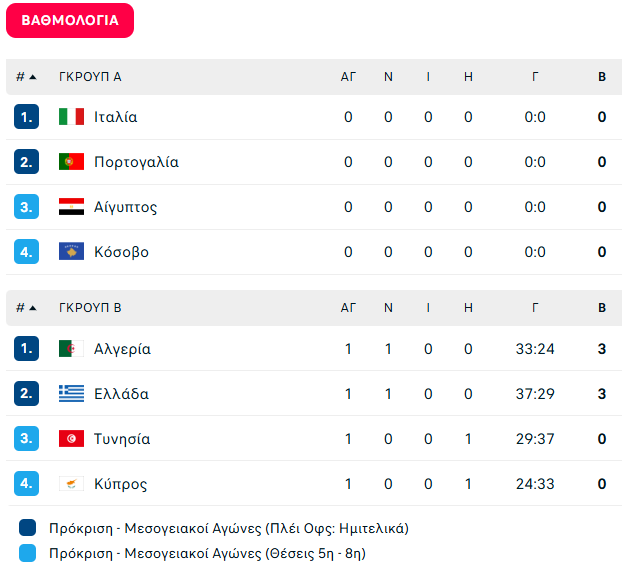The width and height of the screenshot is (622, 567).
Task: Click the ΒΑΘΜΟΛΟΓΙΑ red button
Action: [70, 20]
